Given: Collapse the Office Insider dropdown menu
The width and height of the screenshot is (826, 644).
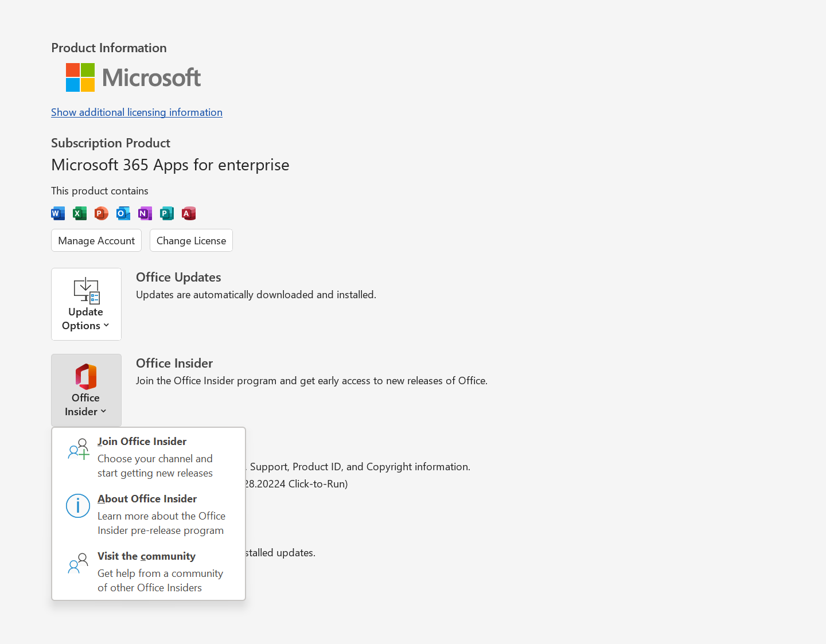Looking at the screenshot, I should point(86,404).
